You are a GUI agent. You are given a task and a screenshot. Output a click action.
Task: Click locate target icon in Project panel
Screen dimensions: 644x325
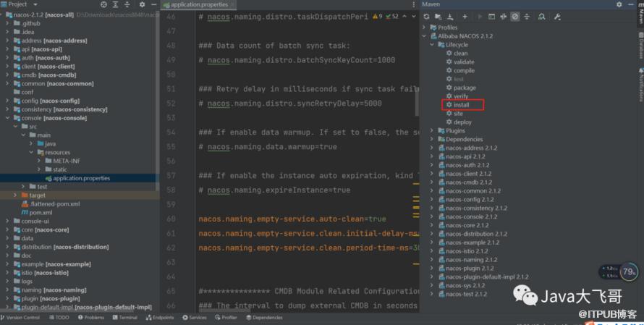105,4
